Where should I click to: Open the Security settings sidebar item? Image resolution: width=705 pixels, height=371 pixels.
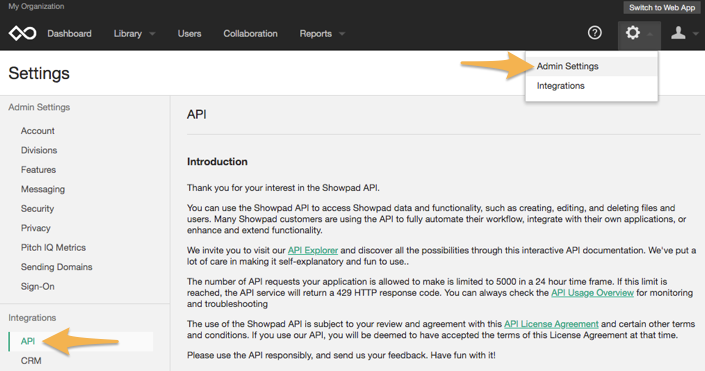coord(37,209)
